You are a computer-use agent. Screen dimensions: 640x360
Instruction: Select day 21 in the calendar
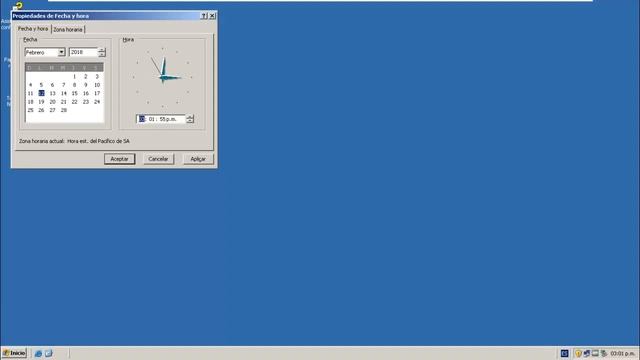point(63,102)
